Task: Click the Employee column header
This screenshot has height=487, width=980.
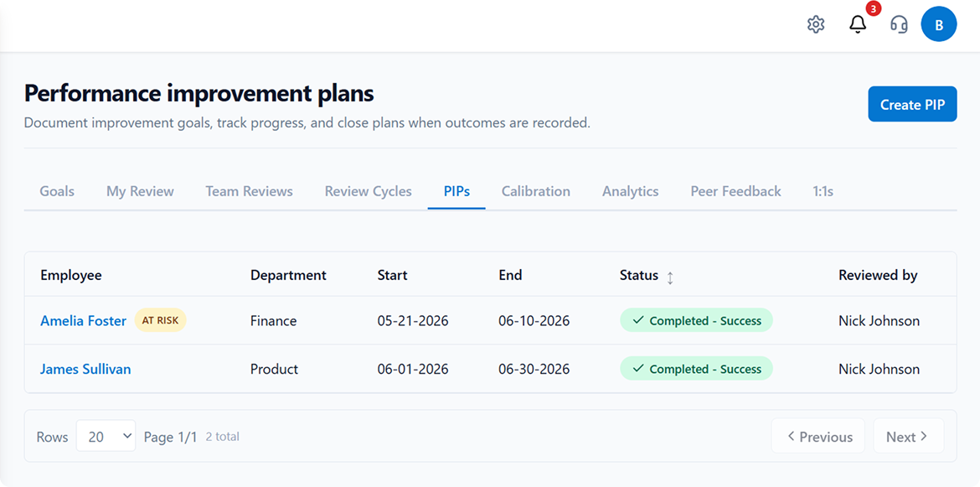Action: click(71, 275)
